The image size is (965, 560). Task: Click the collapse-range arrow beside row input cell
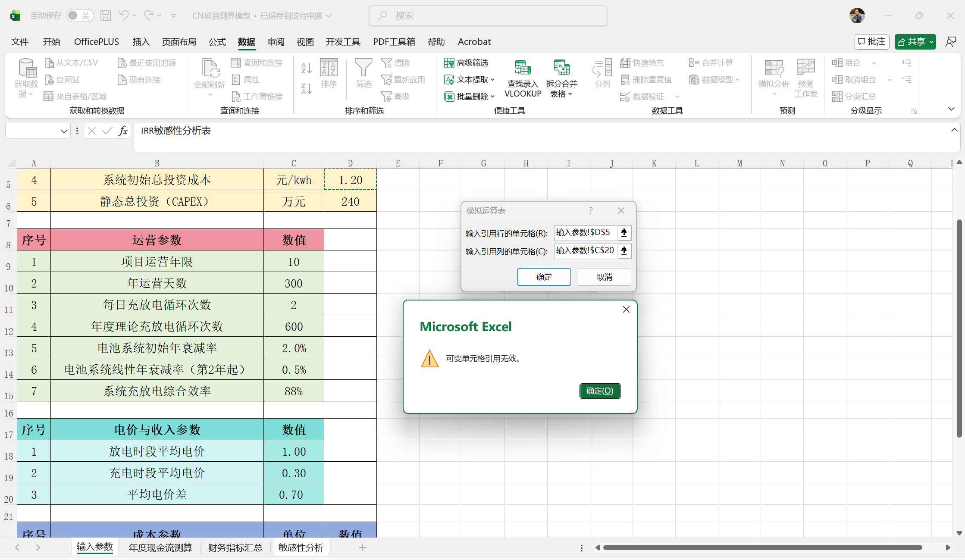click(624, 233)
